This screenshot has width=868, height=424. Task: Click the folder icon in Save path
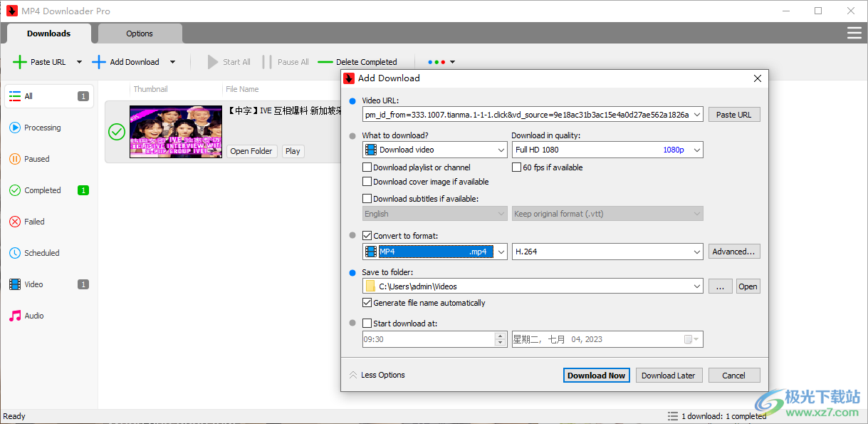pyautogui.click(x=370, y=286)
